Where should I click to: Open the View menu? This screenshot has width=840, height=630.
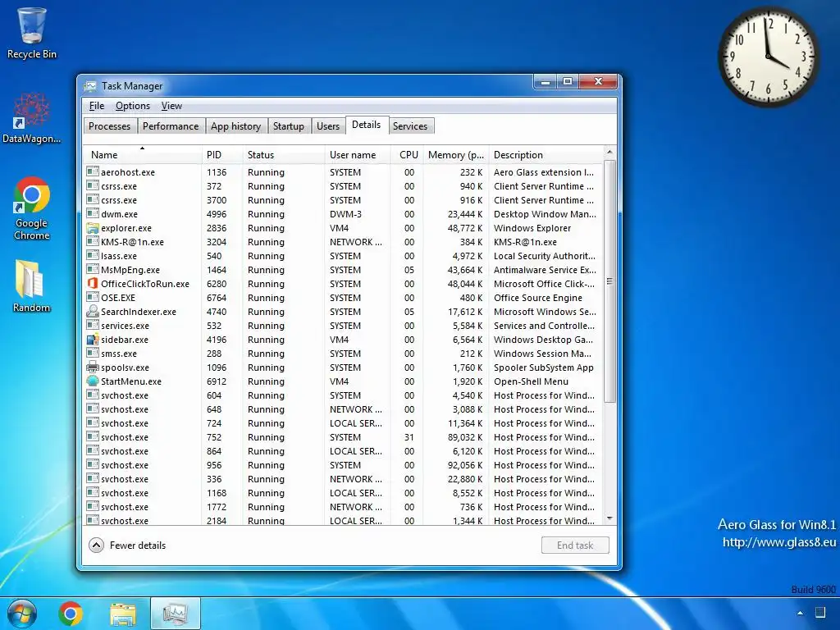(x=171, y=106)
